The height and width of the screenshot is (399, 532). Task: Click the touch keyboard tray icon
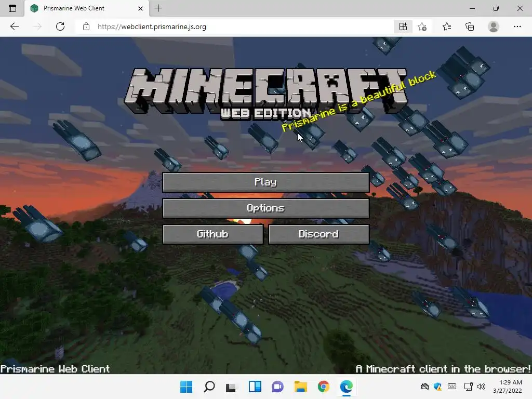452,387
